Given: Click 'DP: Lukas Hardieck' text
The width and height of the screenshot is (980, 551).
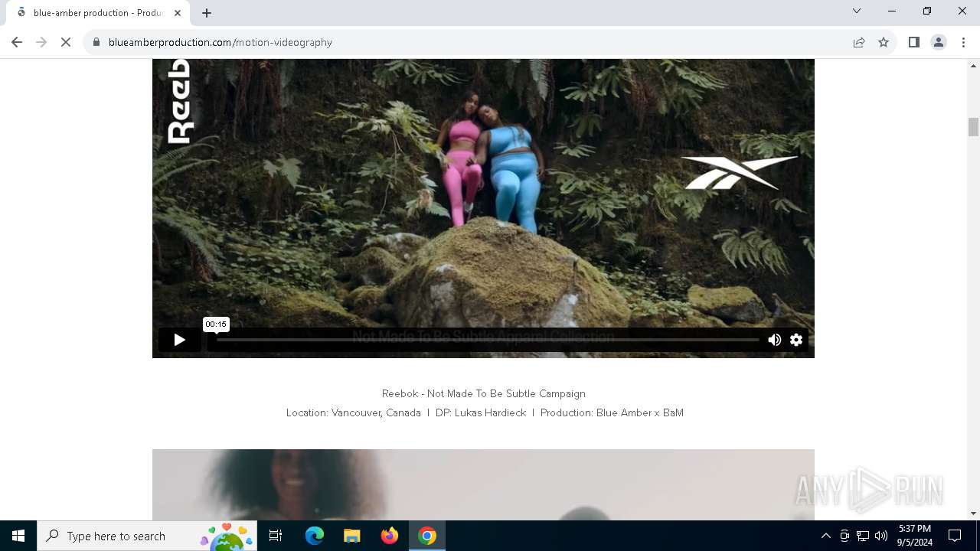Looking at the screenshot, I should click(481, 412).
